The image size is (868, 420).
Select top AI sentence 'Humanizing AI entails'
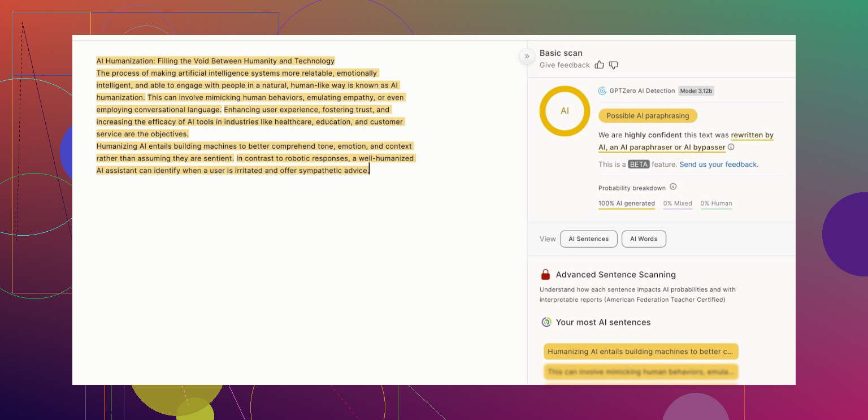(x=641, y=352)
